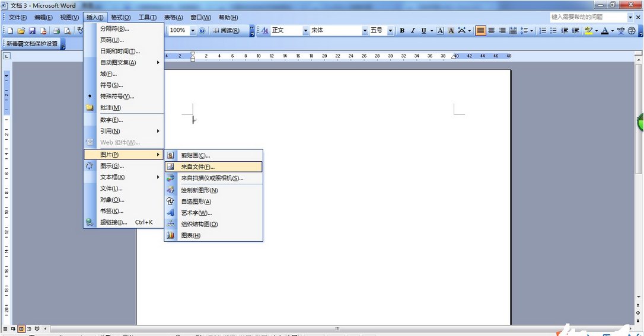644x336 pixels.
Task: Click the Character Shading icon
Action: pyautogui.click(x=451, y=31)
